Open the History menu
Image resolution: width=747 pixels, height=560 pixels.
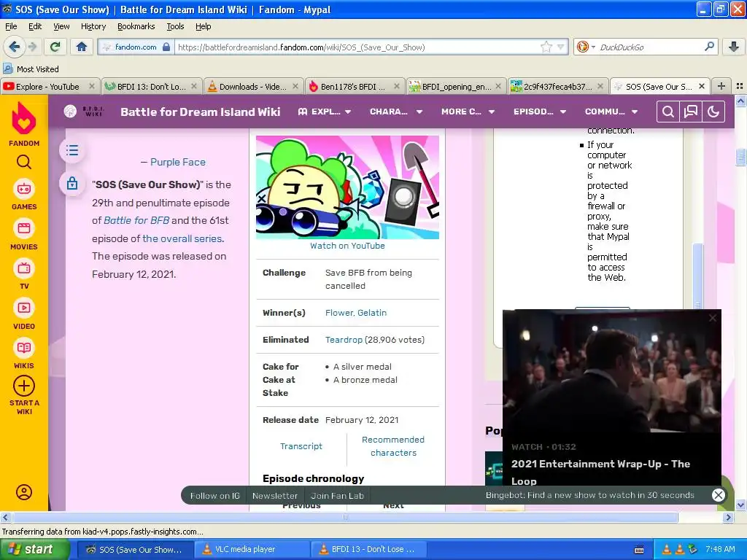[x=93, y=26]
